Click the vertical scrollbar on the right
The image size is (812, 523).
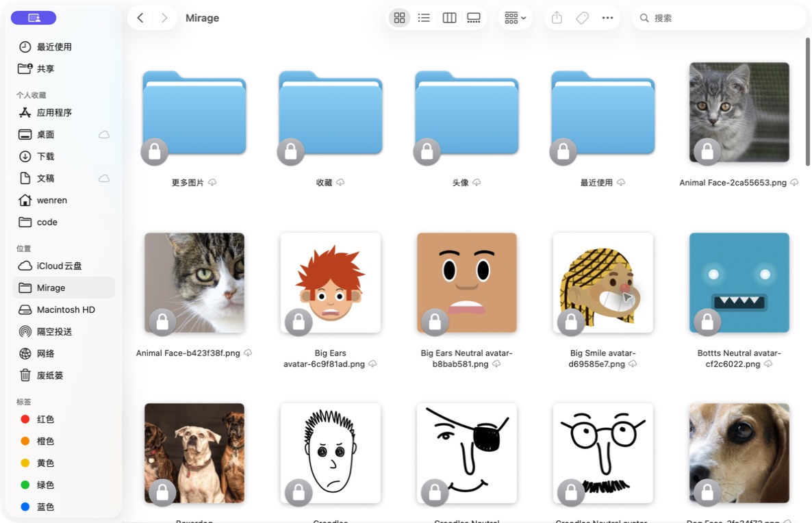point(808,102)
